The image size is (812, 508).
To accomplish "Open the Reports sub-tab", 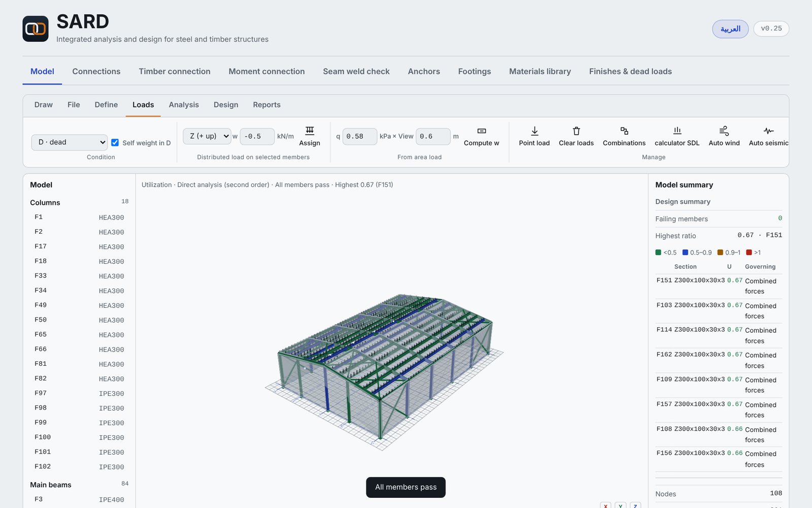I will [x=266, y=105].
